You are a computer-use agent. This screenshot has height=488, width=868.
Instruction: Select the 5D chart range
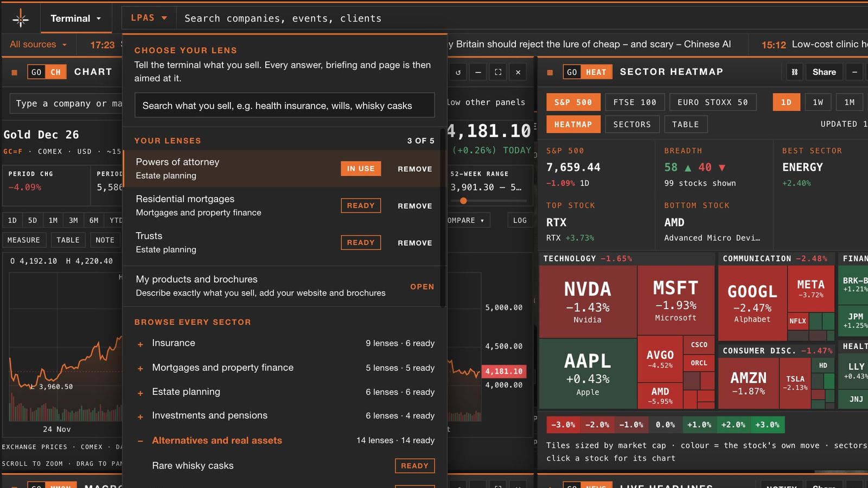[x=33, y=220]
